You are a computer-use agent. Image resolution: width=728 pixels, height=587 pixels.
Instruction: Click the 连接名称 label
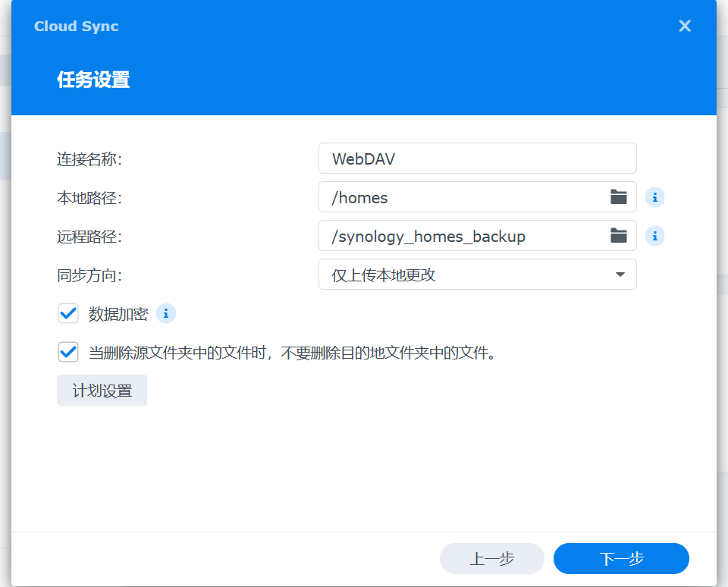click(89, 159)
